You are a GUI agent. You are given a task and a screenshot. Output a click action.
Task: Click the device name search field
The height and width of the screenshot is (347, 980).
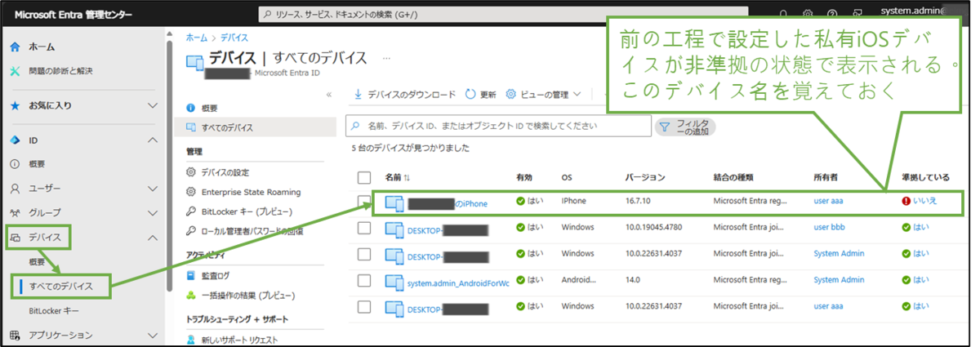pyautogui.click(x=499, y=127)
